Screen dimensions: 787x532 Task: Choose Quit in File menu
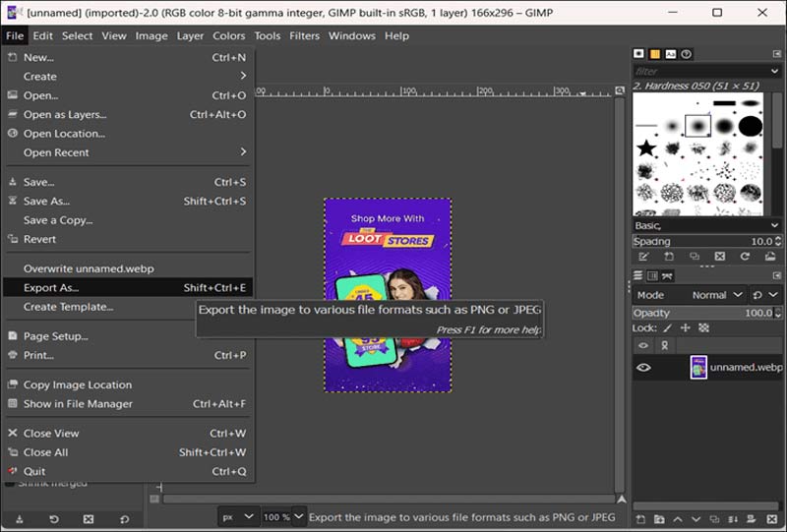(x=128, y=472)
